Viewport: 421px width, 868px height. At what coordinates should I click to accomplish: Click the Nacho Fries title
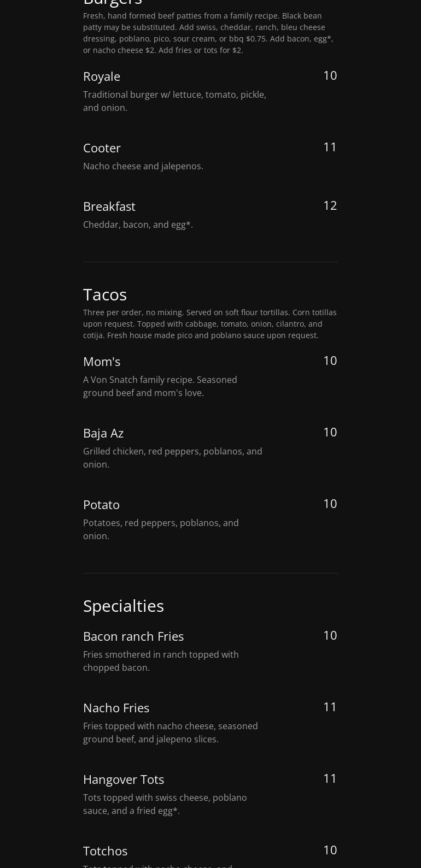pos(116,708)
